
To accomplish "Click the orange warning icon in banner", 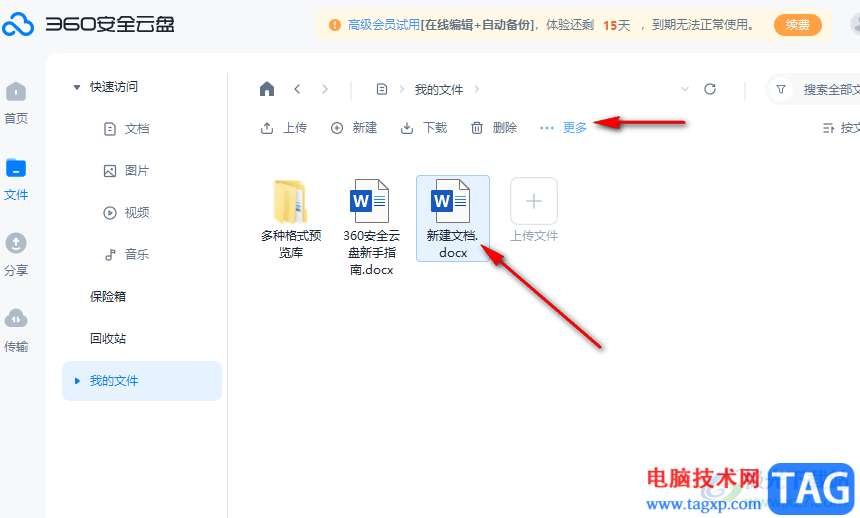I will [335, 25].
